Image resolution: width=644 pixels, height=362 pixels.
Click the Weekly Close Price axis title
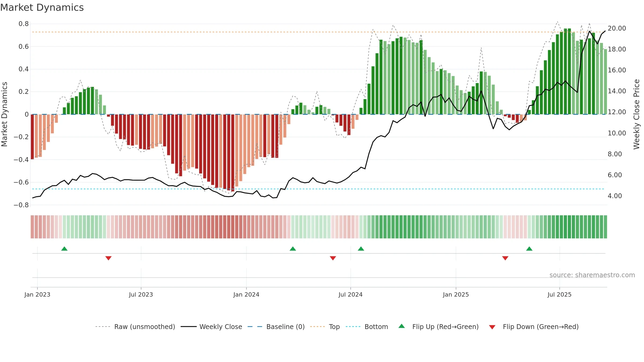point(636,114)
